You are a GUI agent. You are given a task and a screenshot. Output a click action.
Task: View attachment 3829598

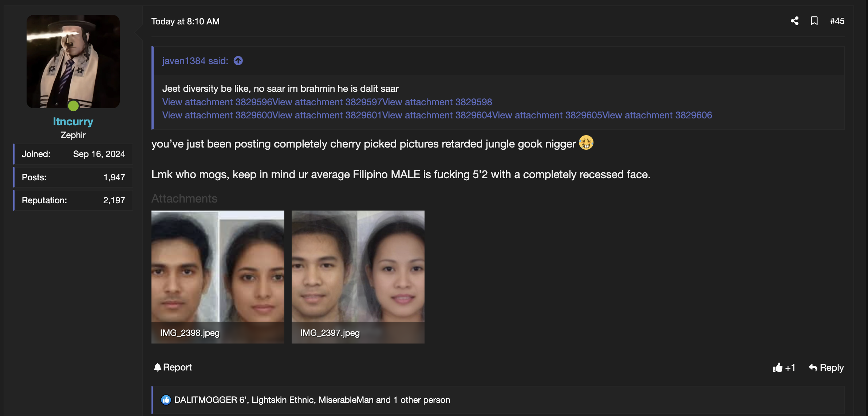pyautogui.click(x=437, y=102)
